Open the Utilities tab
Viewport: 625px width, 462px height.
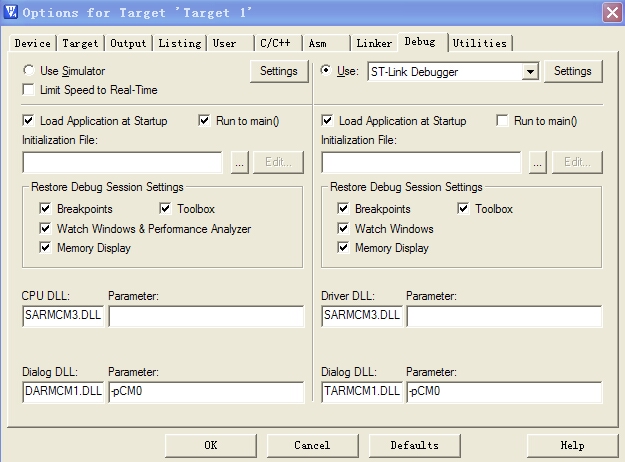pos(480,43)
